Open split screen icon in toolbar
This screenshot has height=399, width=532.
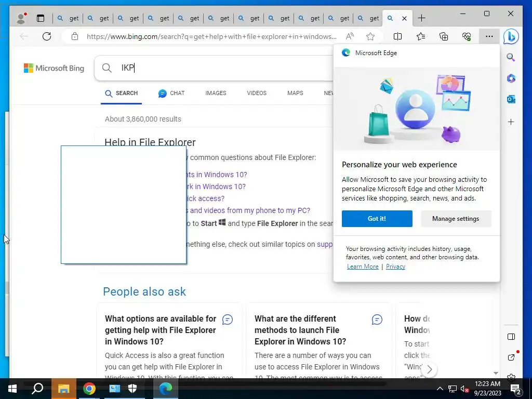[x=397, y=36]
